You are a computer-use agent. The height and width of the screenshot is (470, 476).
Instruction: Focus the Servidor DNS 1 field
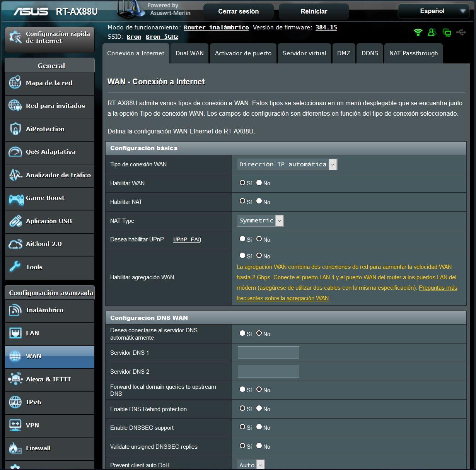click(268, 352)
